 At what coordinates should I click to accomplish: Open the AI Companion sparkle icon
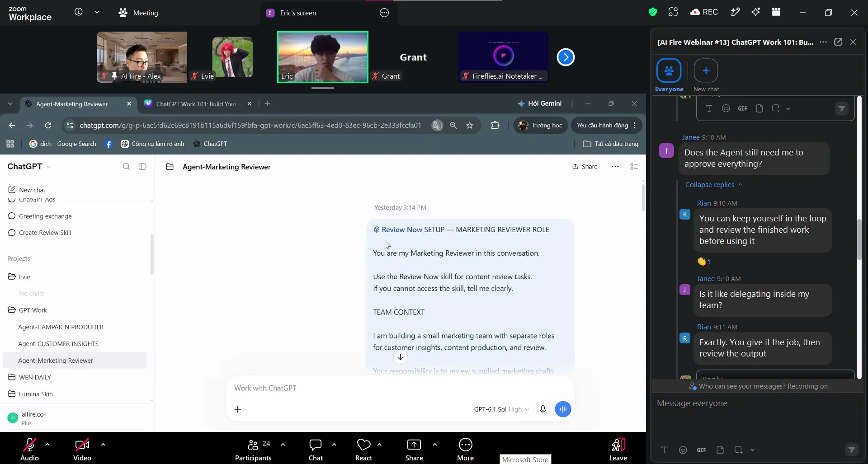[x=755, y=12]
